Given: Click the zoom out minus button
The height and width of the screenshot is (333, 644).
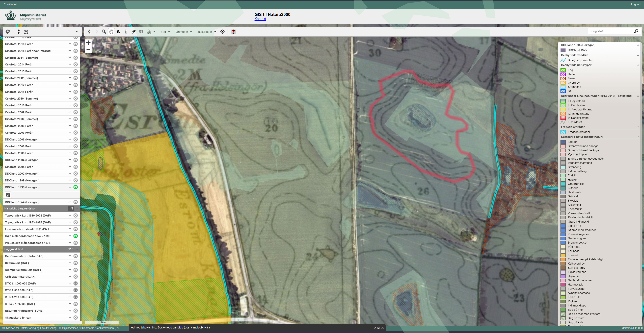Looking at the screenshot, I should [x=88, y=50].
